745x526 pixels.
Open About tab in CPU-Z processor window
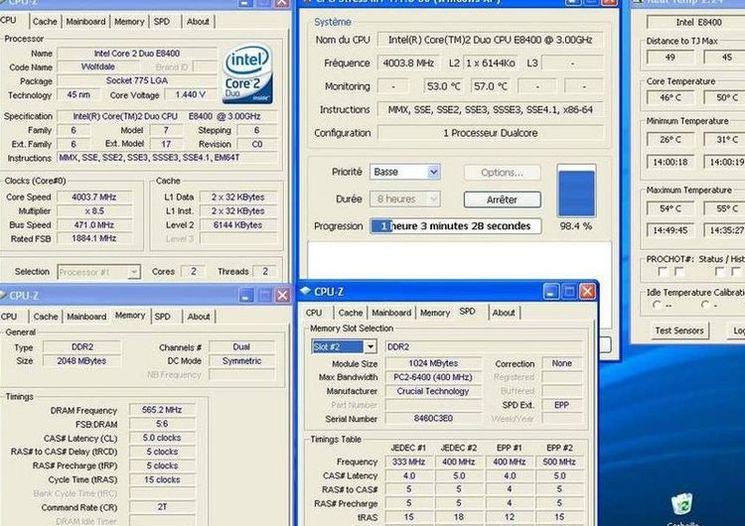click(198, 21)
